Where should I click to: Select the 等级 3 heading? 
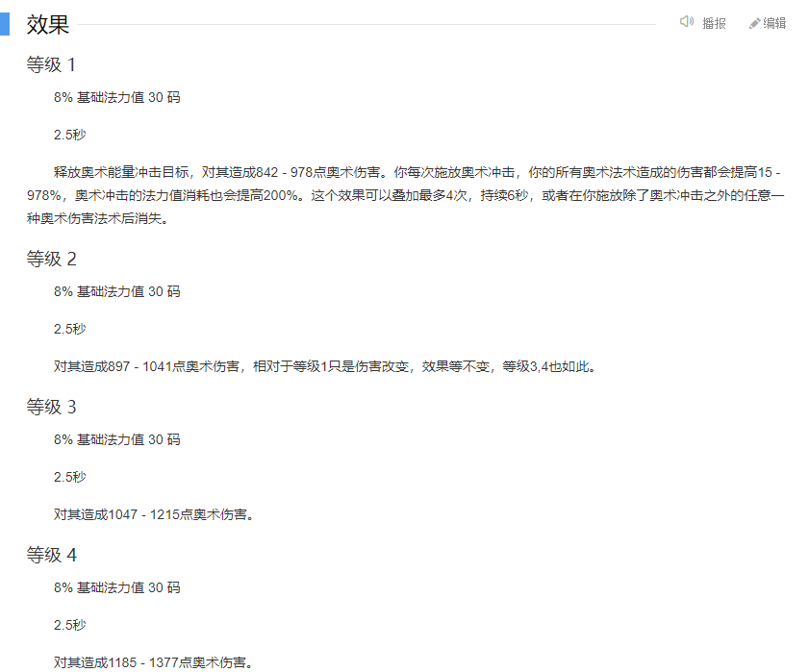[x=52, y=407]
